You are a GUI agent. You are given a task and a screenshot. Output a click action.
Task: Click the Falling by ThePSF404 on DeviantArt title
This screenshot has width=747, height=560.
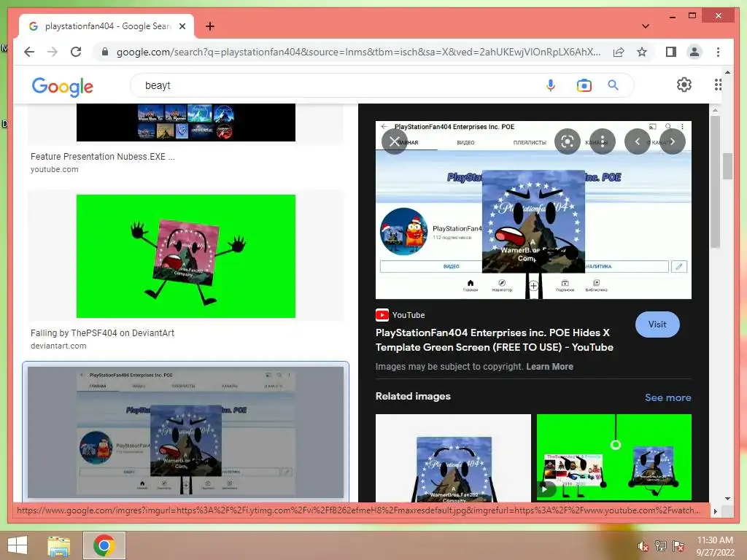(x=102, y=332)
